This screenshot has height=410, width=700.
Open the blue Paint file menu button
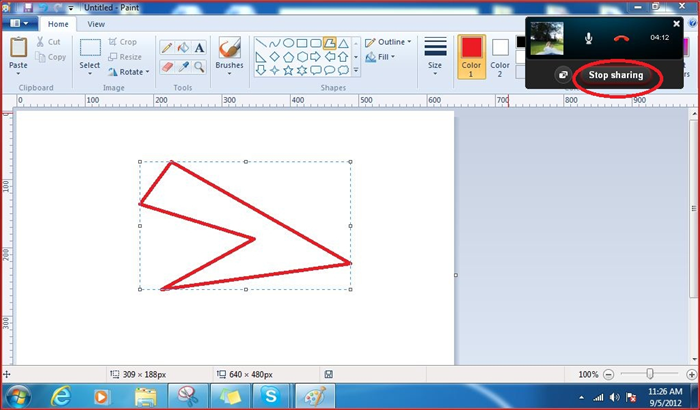(x=19, y=23)
